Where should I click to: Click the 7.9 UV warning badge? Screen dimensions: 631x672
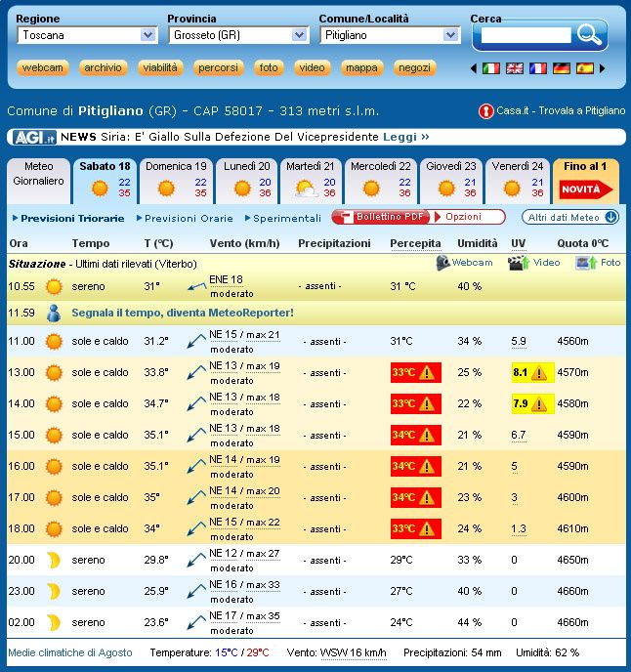click(533, 403)
